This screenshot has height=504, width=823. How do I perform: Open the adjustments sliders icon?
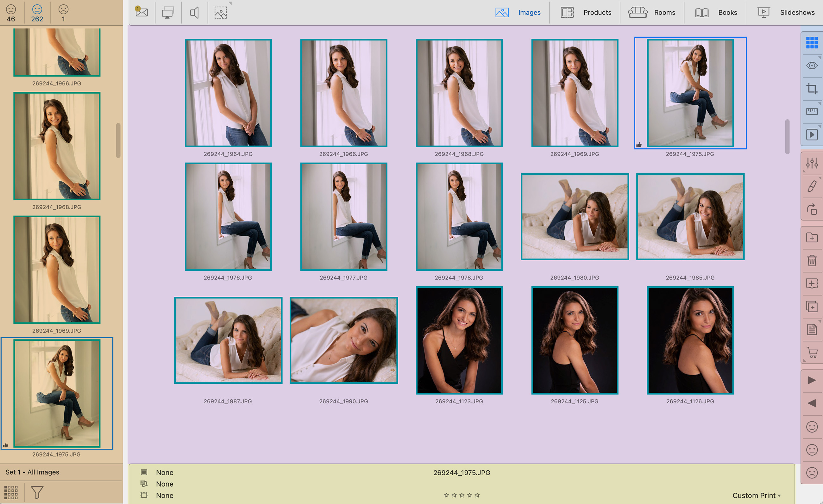point(812,163)
